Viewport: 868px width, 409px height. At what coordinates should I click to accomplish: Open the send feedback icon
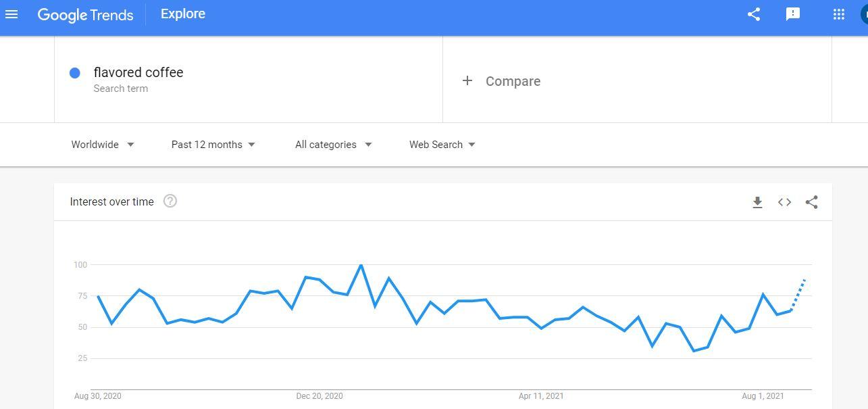[793, 14]
